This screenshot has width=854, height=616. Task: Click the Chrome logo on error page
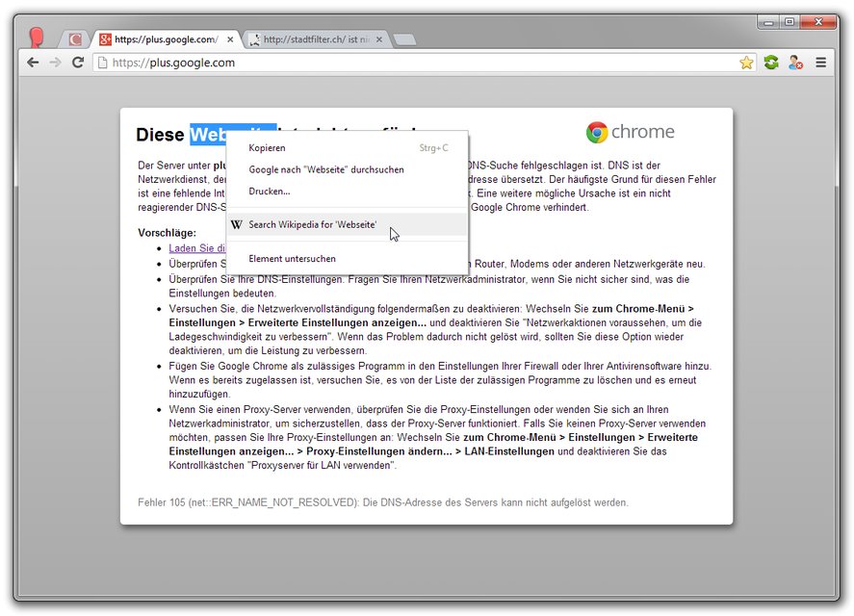[x=631, y=132]
